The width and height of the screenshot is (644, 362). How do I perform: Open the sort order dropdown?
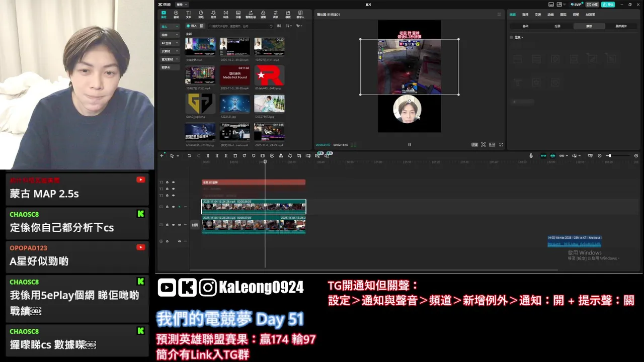290,26
